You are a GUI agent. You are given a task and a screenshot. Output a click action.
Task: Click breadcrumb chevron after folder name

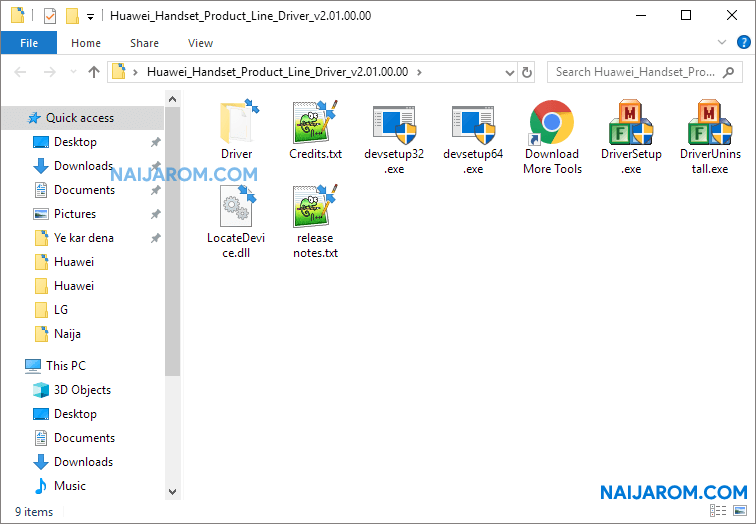coord(419,72)
